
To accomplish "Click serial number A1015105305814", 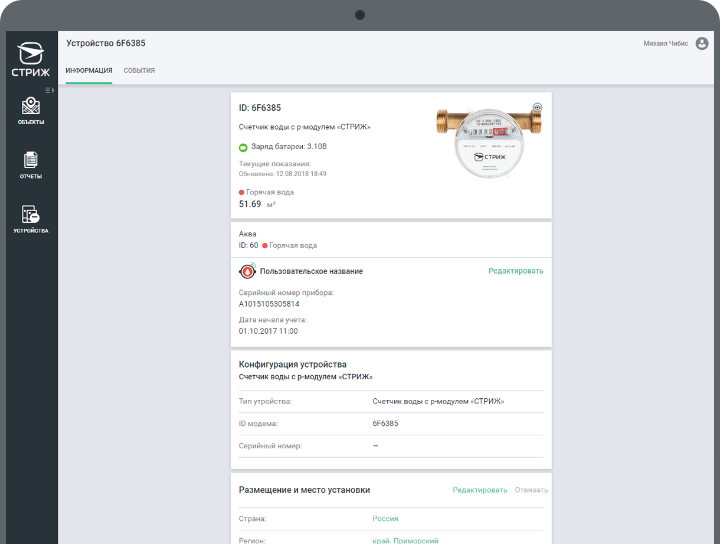I will 269,304.
